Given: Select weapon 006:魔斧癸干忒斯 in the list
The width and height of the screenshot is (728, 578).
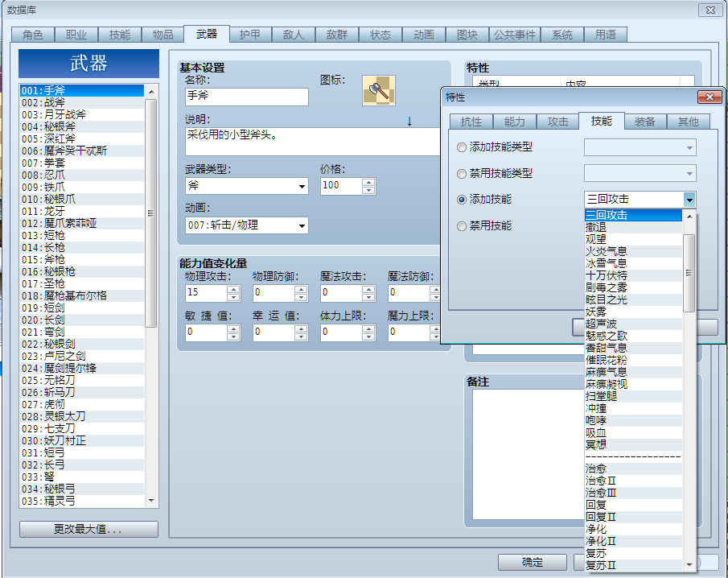Looking at the screenshot, I should [82, 151].
